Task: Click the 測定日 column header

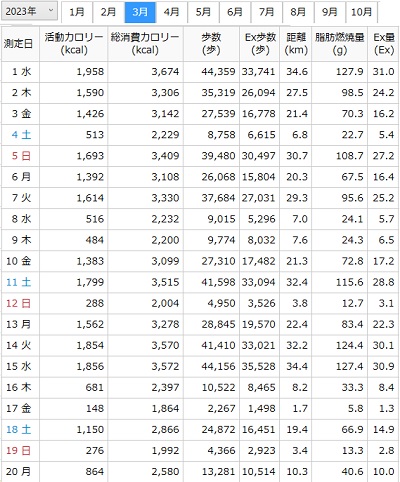Action: point(20,44)
